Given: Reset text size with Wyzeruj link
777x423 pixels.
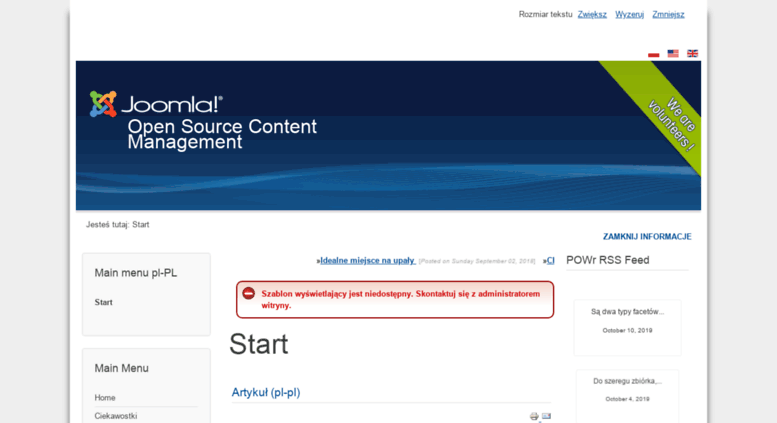Looking at the screenshot, I should point(629,14).
